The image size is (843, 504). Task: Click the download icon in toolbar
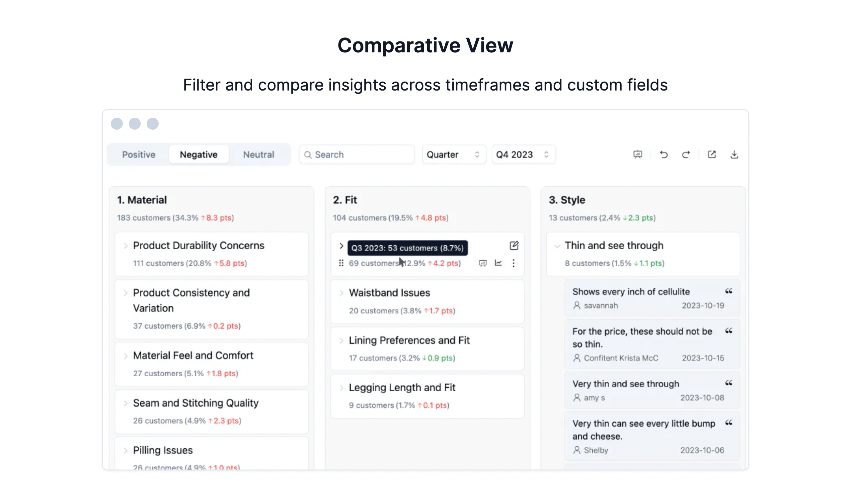point(734,155)
